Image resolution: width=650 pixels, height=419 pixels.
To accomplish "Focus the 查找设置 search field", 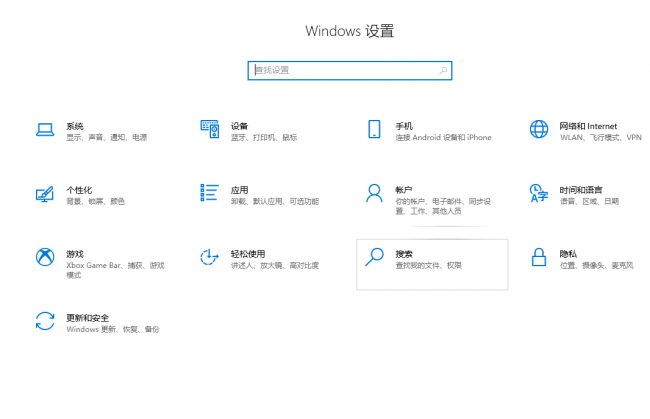I will (350, 70).
